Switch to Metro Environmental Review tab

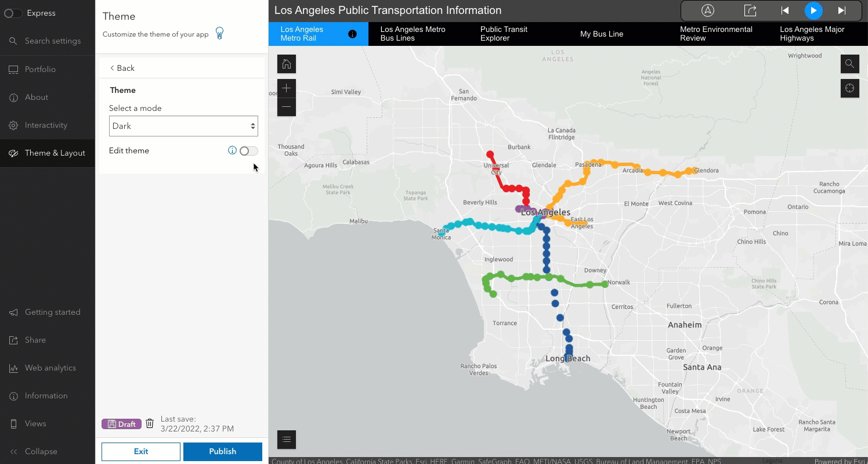(718, 34)
